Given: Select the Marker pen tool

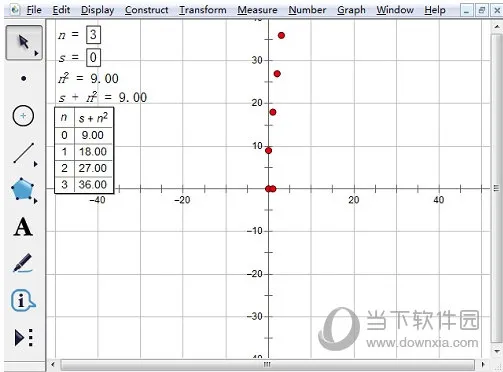Looking at the screenshot, I should coord(23,263).
